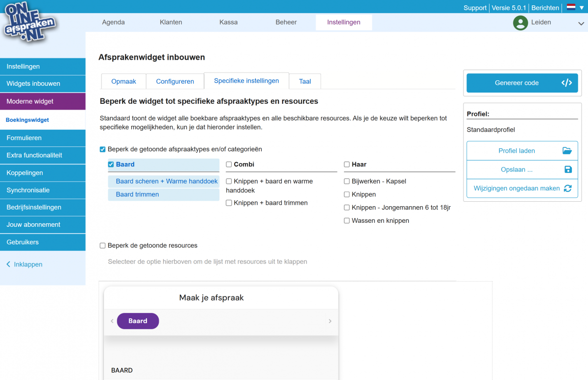Open the language dropdown arrow beside flag
This screenshot has width=588, height=380.
click(582, 8)
